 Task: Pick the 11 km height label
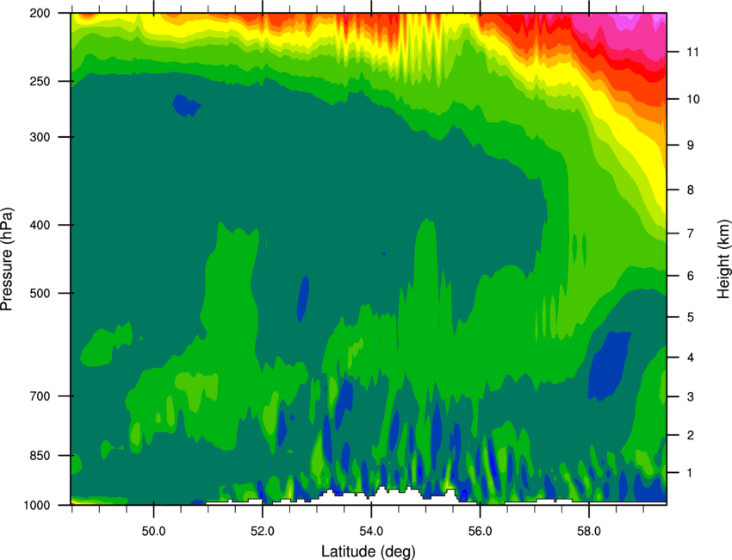pos(692,52)
